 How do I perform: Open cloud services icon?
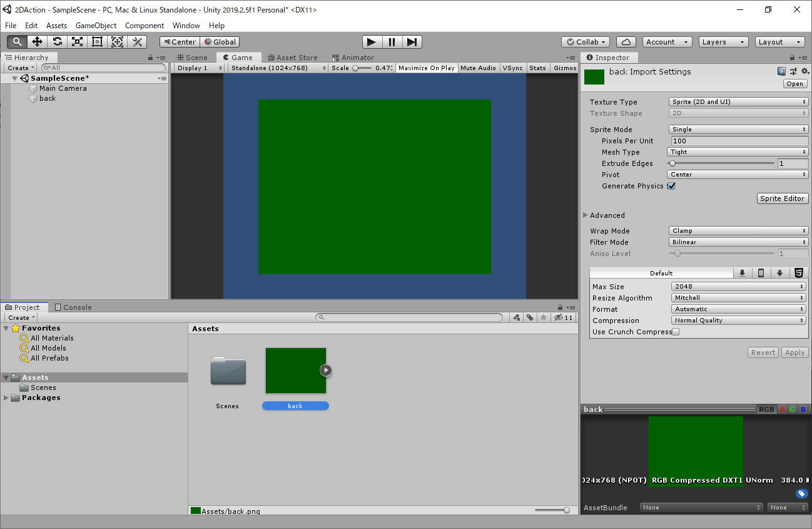coord(626,42)
